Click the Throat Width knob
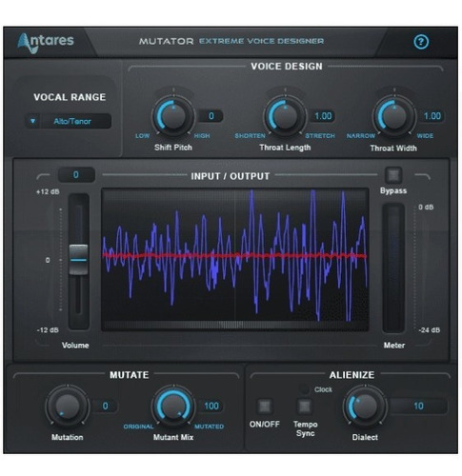462x476 pixels. click(394, 115)
